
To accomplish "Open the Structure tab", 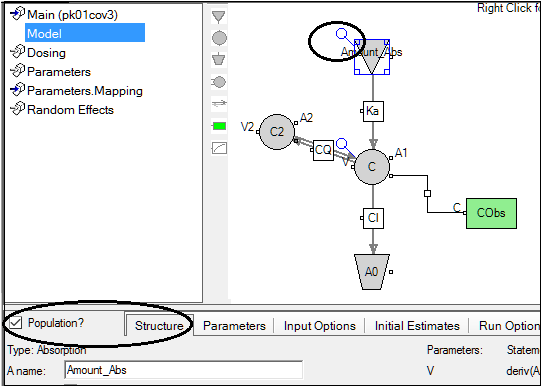I will (x=159, y=326).
